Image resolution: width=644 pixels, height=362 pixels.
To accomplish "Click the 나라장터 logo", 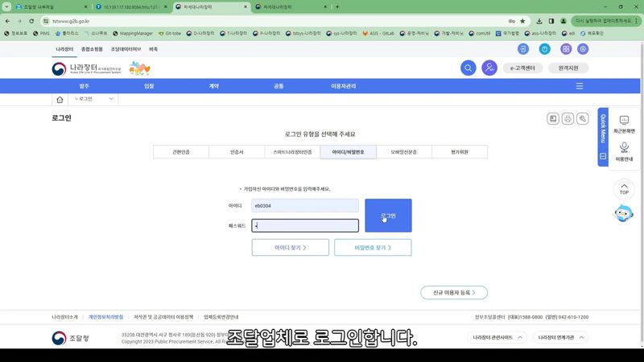I will (87, 68).
